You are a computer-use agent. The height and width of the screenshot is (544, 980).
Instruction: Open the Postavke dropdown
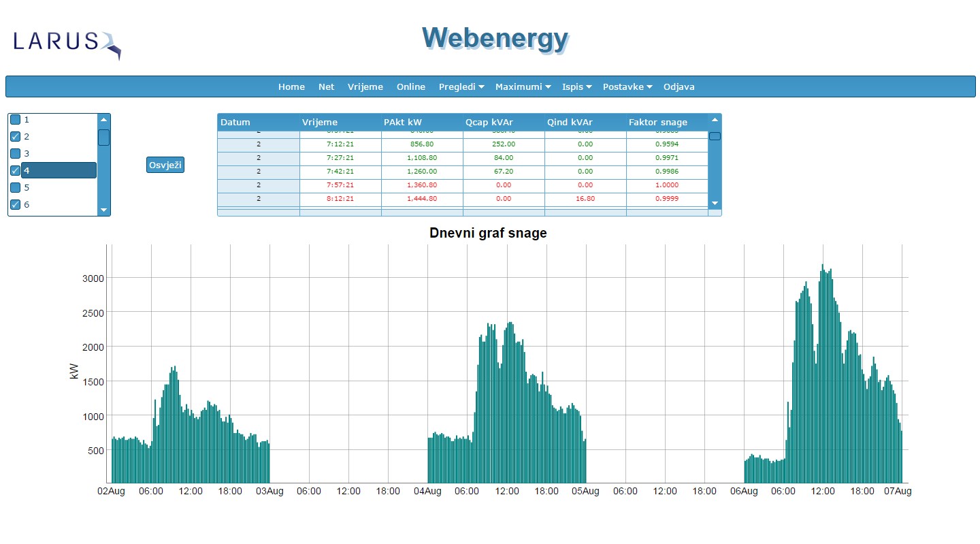coord(627,87)
